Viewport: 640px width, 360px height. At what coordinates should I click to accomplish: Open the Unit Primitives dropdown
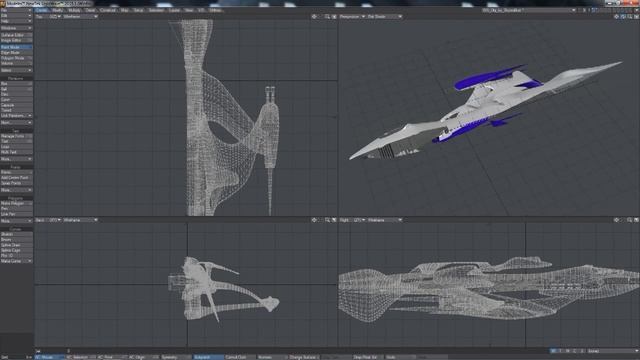click(16, 116)
